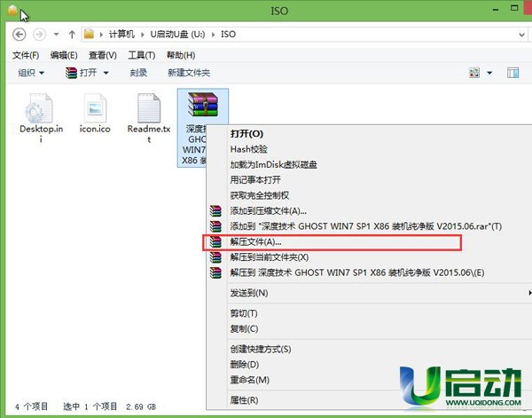Select the icon.ico file
The width and height of the screenshot is (532, 418).
pos(95,113)
